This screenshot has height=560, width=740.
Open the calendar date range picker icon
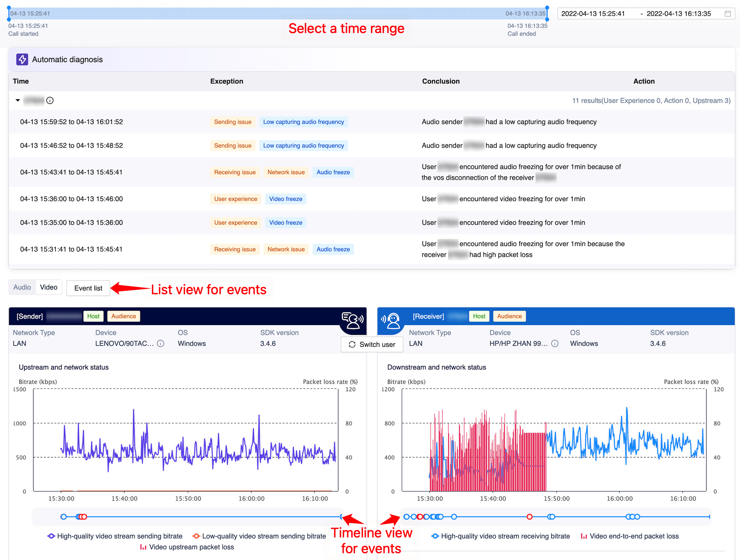click(x=728, y=14)
